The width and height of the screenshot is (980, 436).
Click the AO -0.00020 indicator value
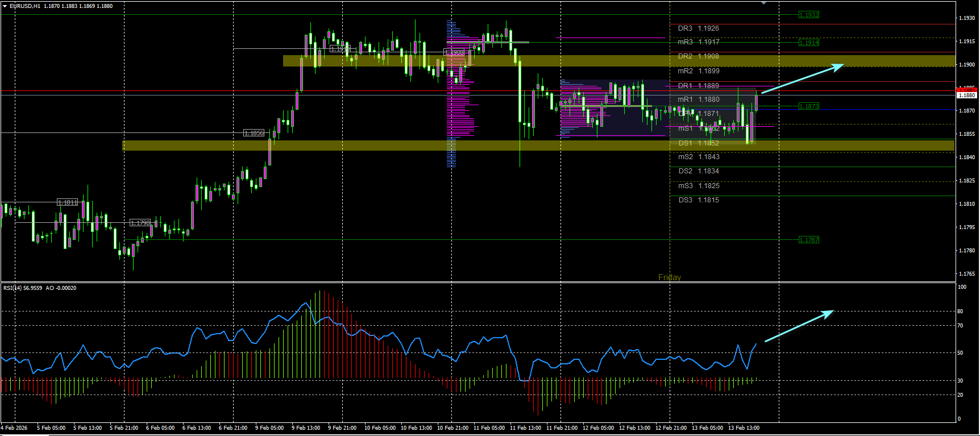pos(61,288)
